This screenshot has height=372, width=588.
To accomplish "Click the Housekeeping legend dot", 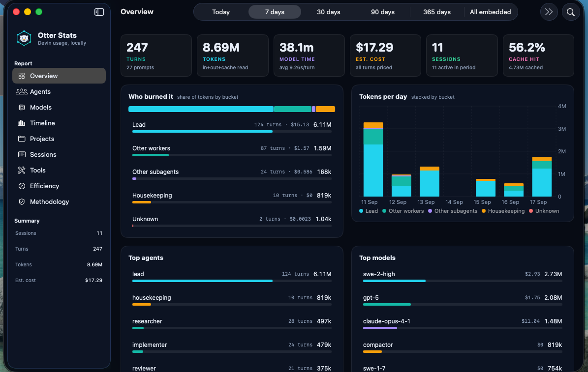I will (484, 211).
